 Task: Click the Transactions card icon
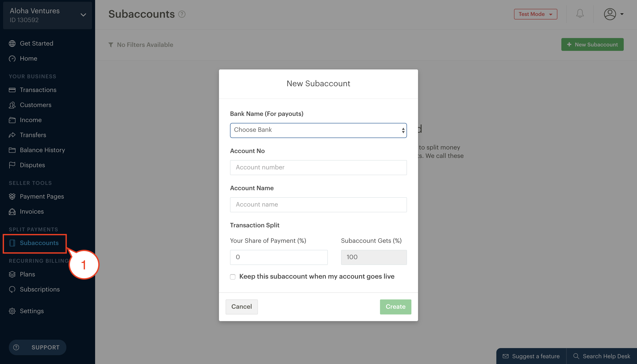click(12, 90)
